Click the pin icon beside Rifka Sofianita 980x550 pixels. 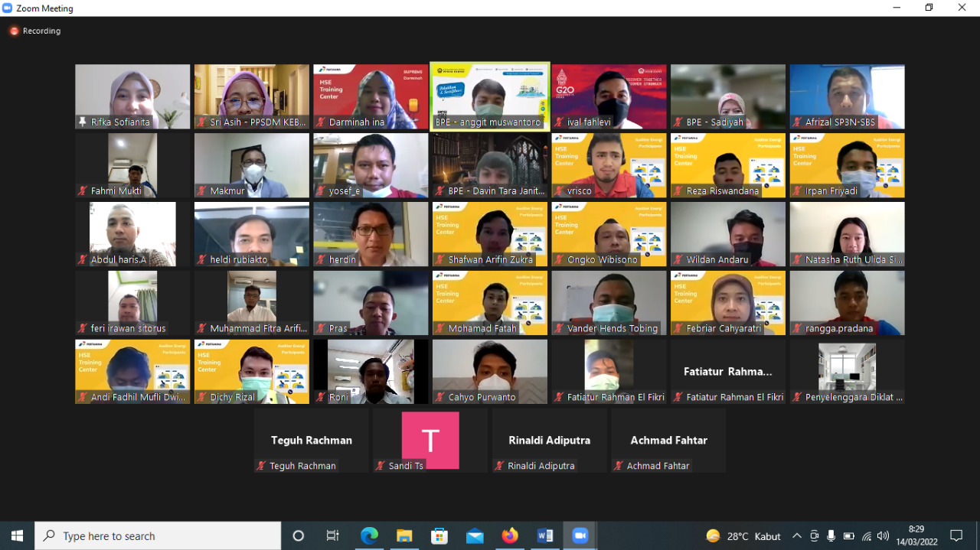pyautogui.click(x=83, y=122)
